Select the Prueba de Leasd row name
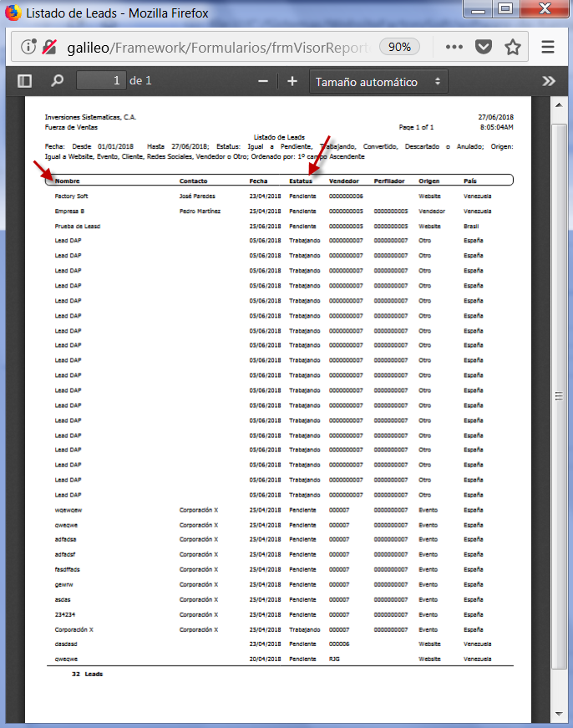Screen dimensions: 573x728 coord(78,227)
